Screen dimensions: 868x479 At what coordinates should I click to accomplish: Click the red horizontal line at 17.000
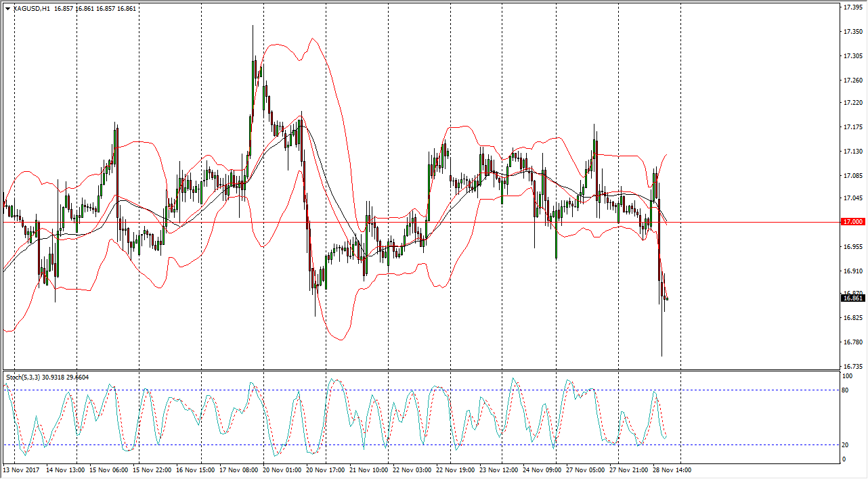pyautogui.click(x=420, y=222)
